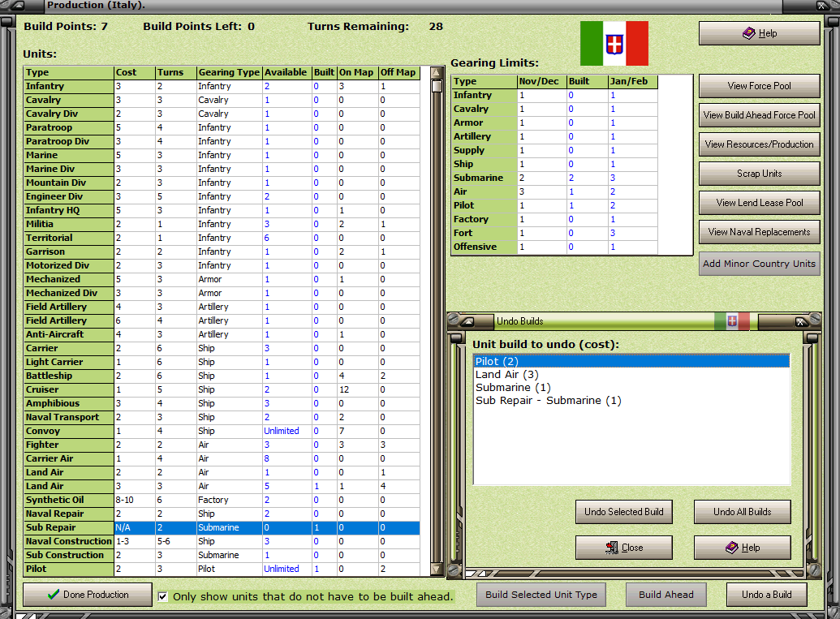This screenshot has width=840, height=619.
Task: Click the Italian flag image
Action: [614, 43]
